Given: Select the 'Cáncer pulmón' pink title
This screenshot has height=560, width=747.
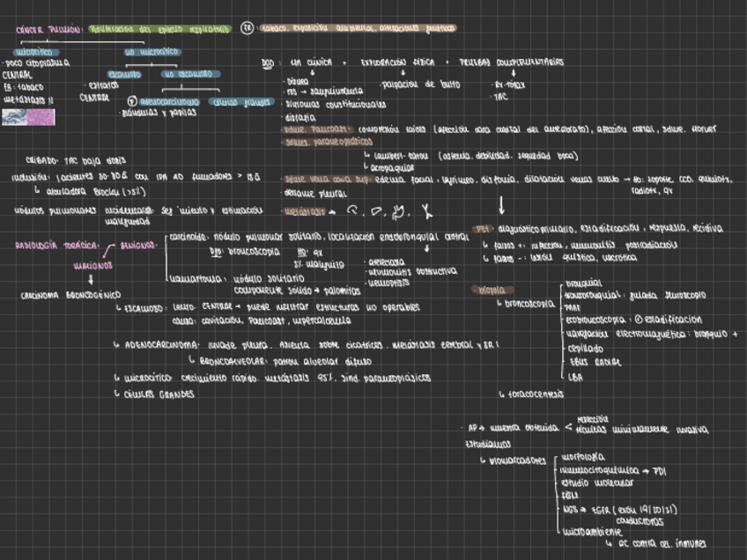Looking at the screenshot, I should point(48,29).
